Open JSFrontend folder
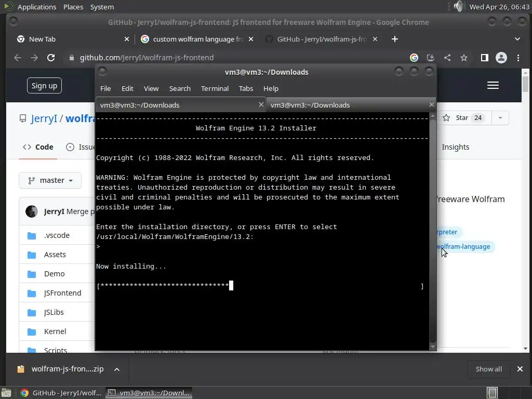This screenshot has width=532, height=399. [x=62, y=293]
